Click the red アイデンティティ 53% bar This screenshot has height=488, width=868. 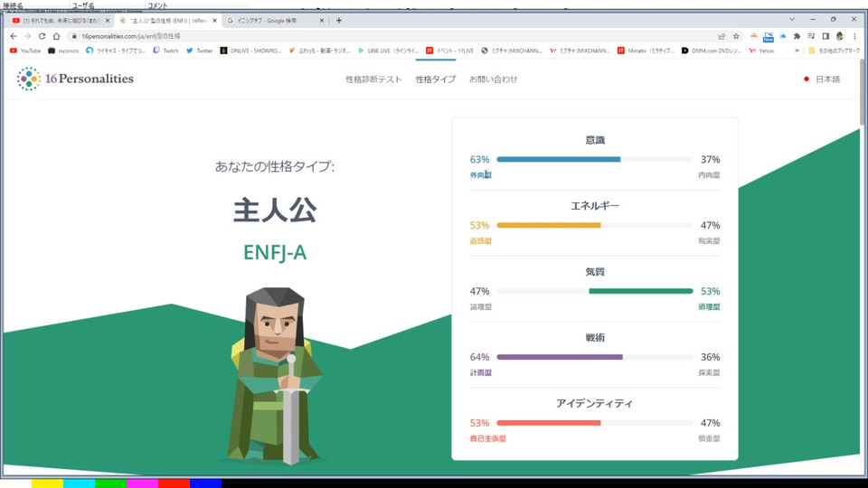[x=549, y=423]
